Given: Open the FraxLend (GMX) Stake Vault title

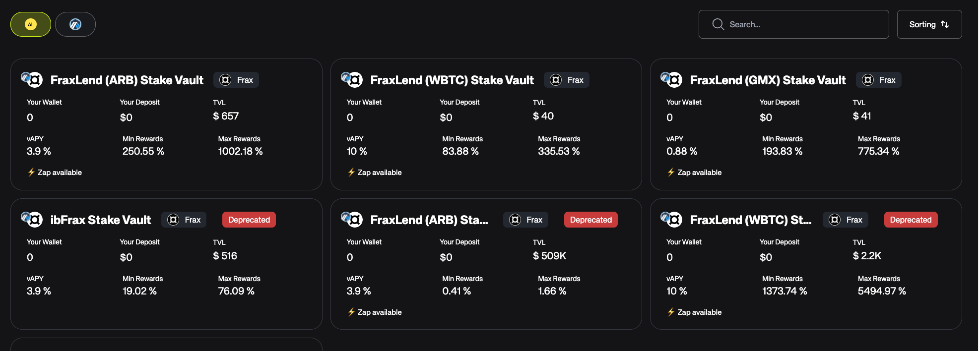Looking at the screenshot, I should tap(768, 80).
